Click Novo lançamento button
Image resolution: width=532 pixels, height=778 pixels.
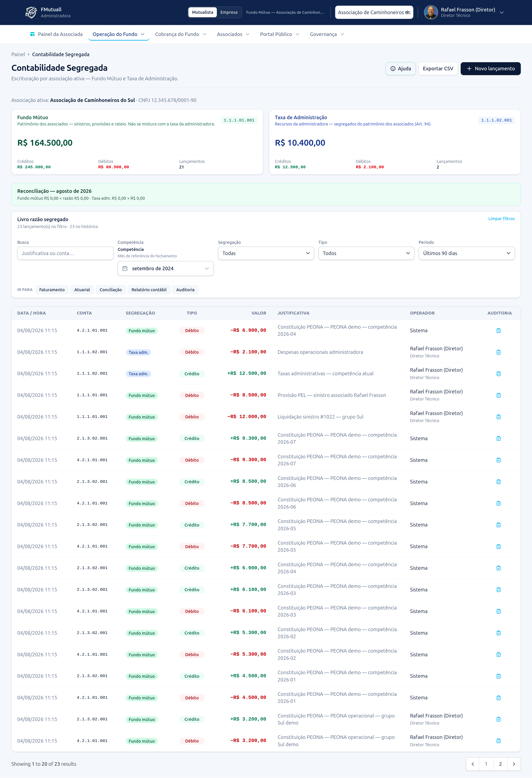(x=490, y=69)
